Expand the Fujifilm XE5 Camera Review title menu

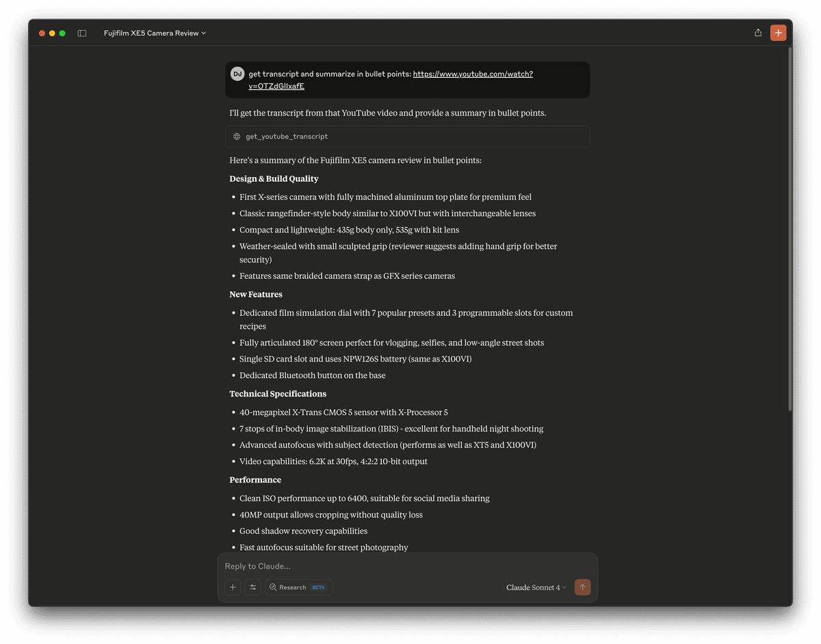(155, 33)
